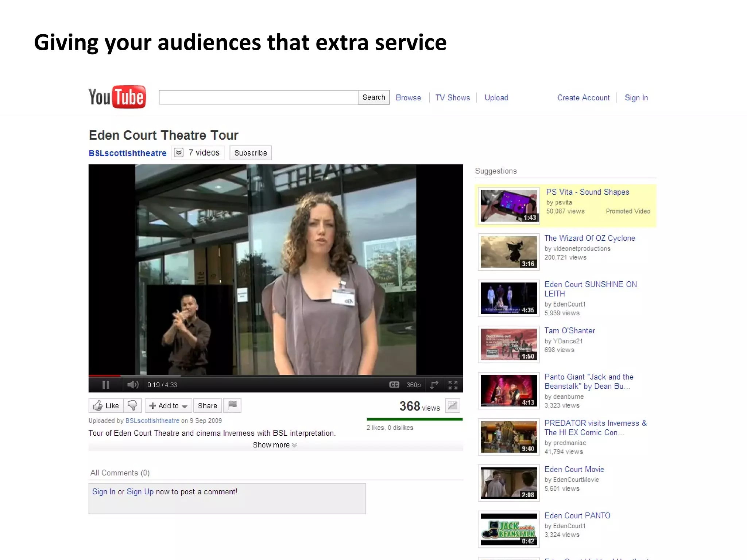Enter fullscreen mode
The image size is (747, 560).
(453, 385)
